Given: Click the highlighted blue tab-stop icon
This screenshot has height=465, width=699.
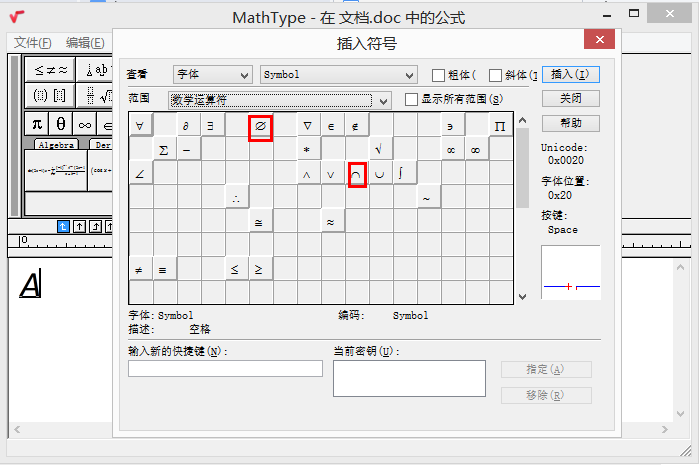Looking at the screenshot, I should (x=63, y=226).
